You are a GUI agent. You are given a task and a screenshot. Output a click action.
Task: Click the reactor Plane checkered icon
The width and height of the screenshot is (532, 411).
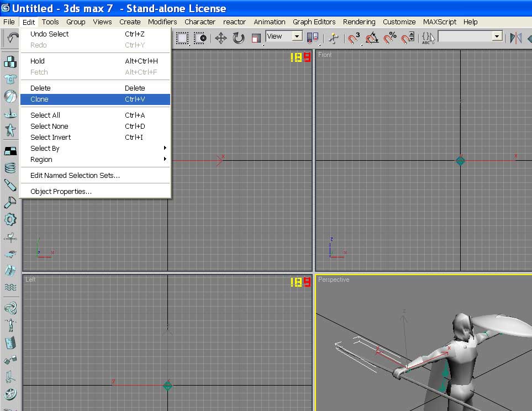(10, 151)
